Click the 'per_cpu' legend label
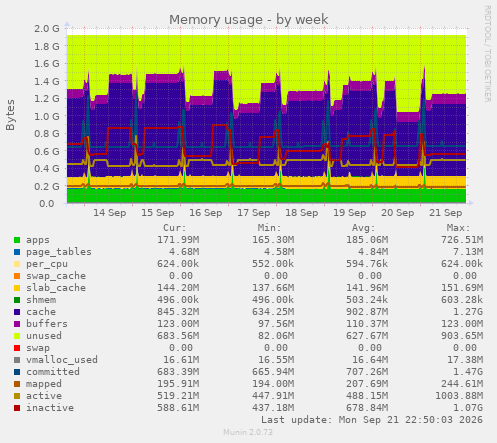 click(47, 264)
